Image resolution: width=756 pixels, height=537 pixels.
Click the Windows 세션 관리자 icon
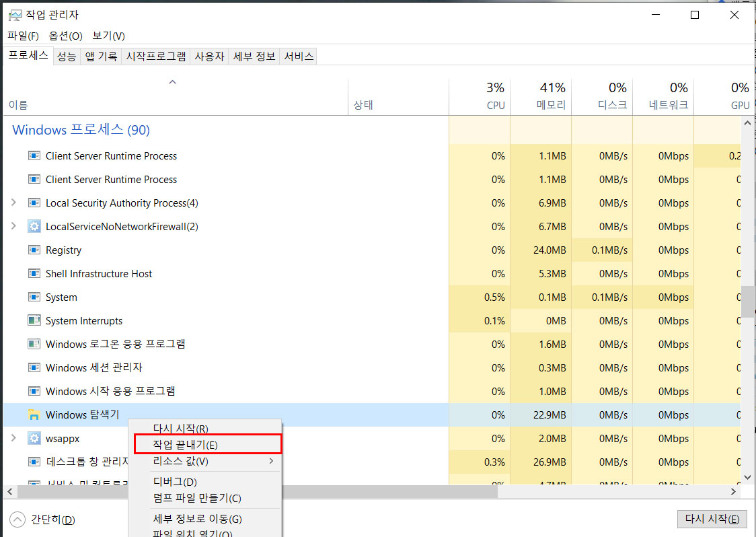34,367
